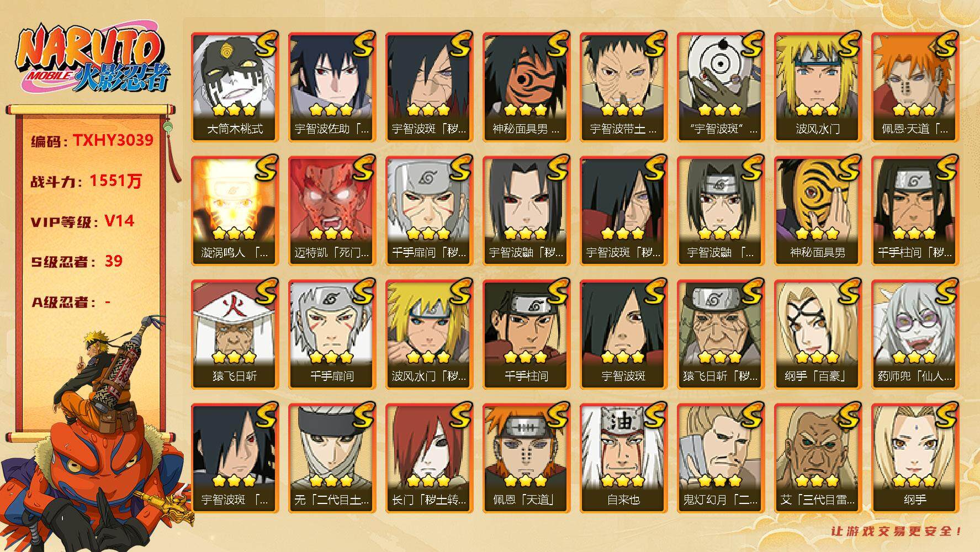Image resolution: width=980 pixels, height=552 pixels.
Task: Open the 佩恩「天道」 card in bottom row
Action: tap(526, 458)
